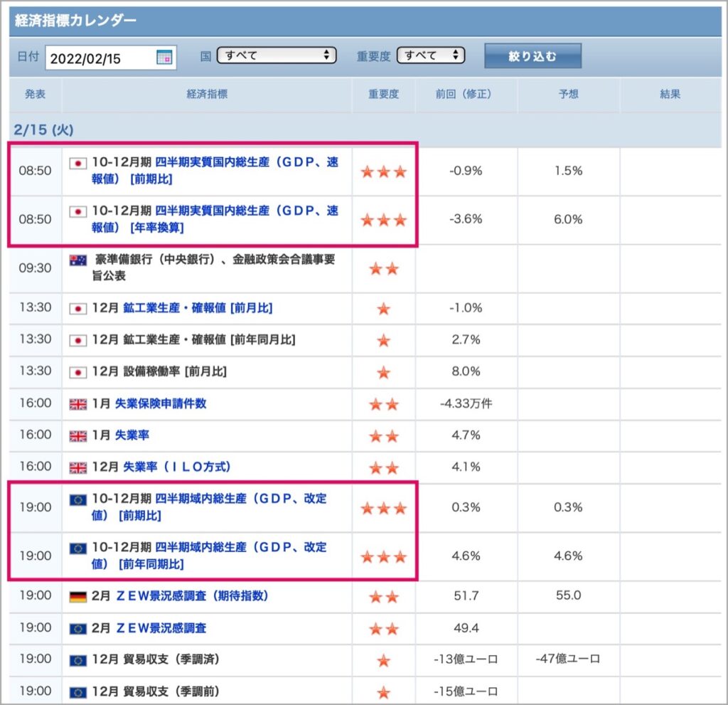Viewport: 728px width, 705px height.
Task: Click the 結果 column header
Action: click(x=670, y=95)
